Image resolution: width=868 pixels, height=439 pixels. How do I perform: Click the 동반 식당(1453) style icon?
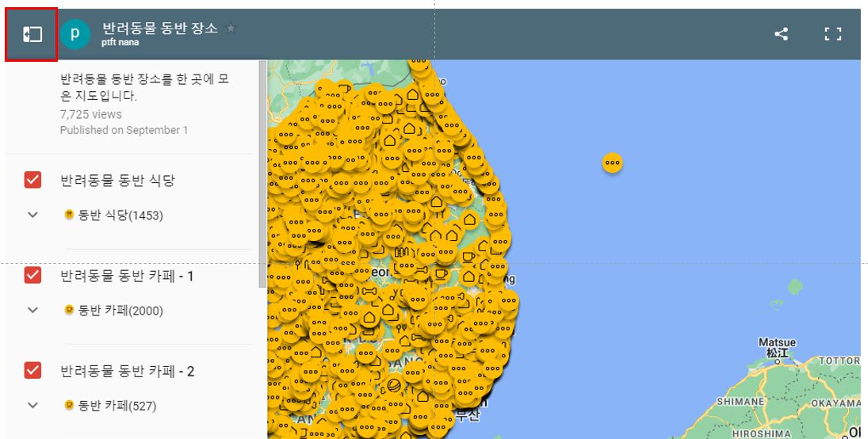pos(69,215)
